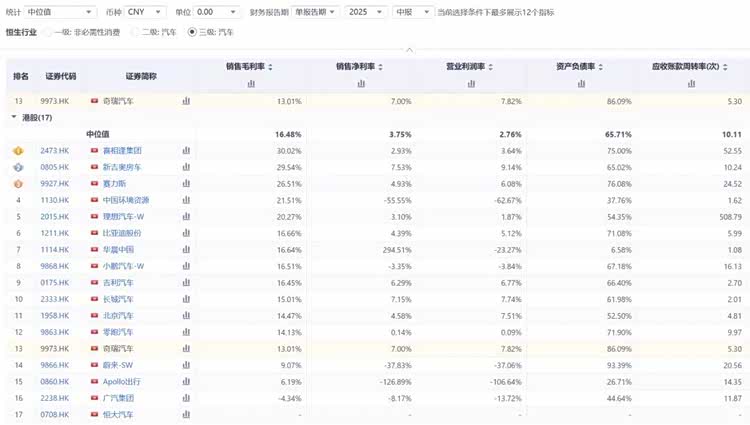
Task: Collapse the 港股(17) group
Action: (x=13, y=117)
